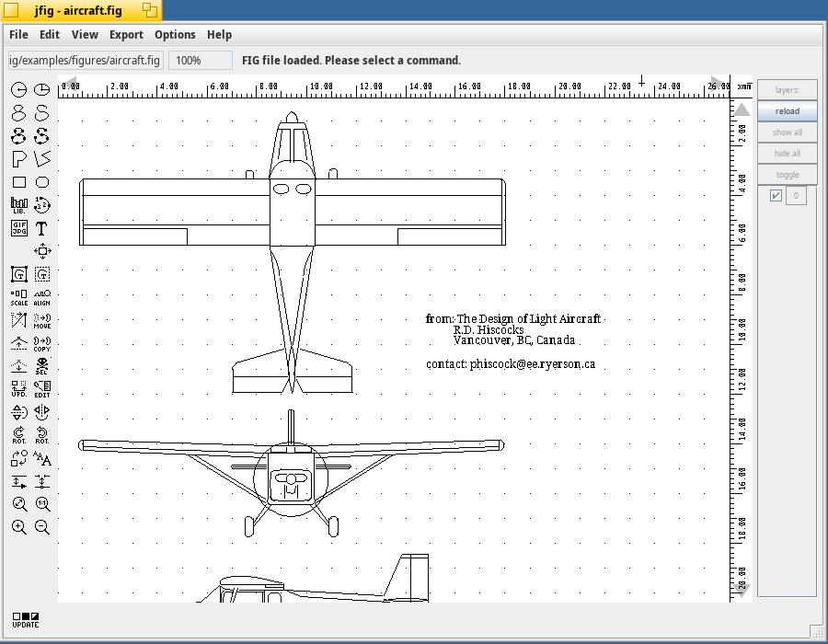Select the rounded rectangle tool
Image resolution: width=828 pixels, height=644 pixels.
42,182
